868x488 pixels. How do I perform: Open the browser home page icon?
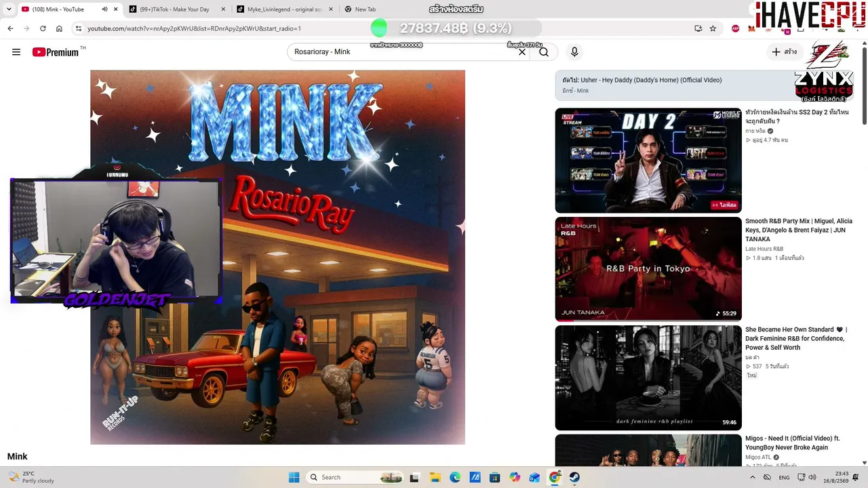[x=59, y=28]
